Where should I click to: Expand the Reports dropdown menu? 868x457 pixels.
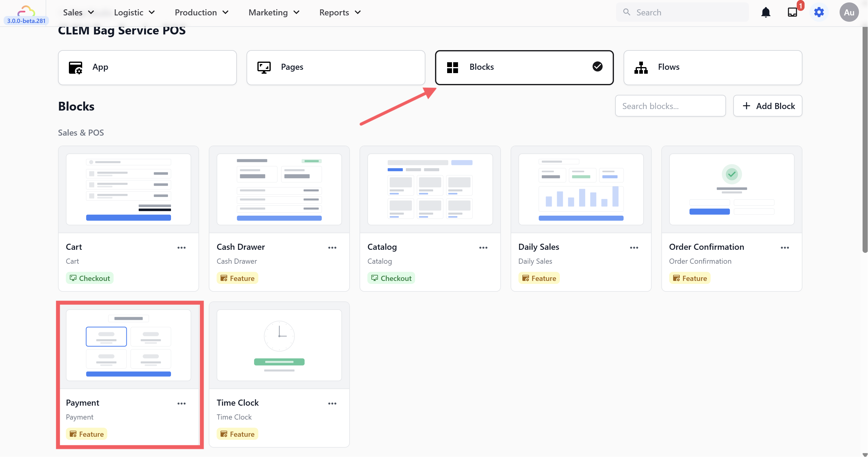[340, 12]
